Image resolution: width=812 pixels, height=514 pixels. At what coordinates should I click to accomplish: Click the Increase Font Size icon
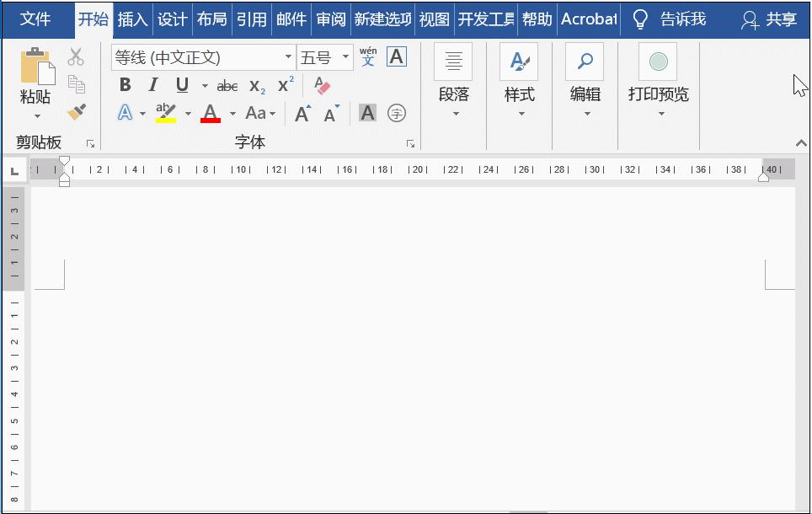click(x=302, y=112)
